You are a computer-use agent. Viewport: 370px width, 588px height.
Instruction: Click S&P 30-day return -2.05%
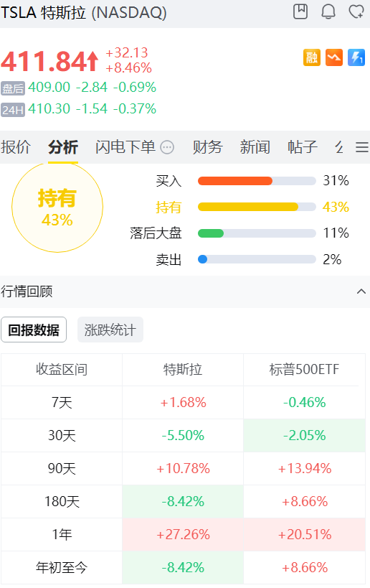tap(304, 436)
